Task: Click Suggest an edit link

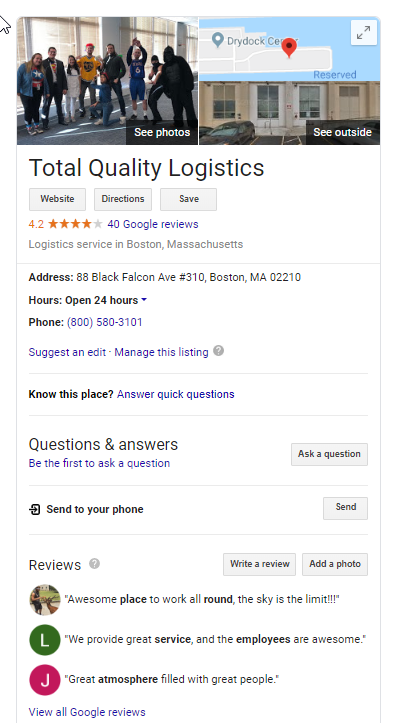Action: click(67, 352)
